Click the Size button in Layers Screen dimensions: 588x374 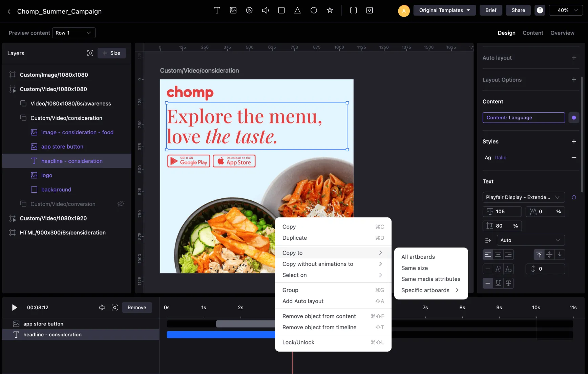(112, 53)
